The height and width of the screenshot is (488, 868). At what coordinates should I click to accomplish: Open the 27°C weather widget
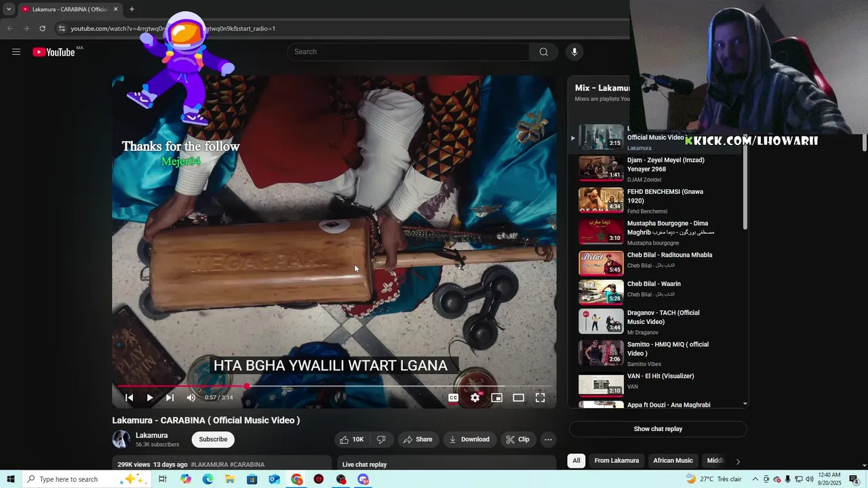click(x=713, y=479)
